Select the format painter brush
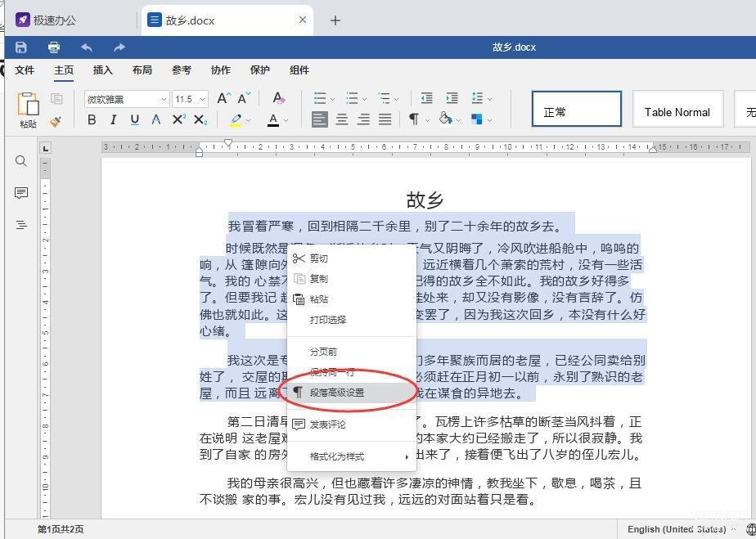This screenshot has height=539, width=756. 56,121
